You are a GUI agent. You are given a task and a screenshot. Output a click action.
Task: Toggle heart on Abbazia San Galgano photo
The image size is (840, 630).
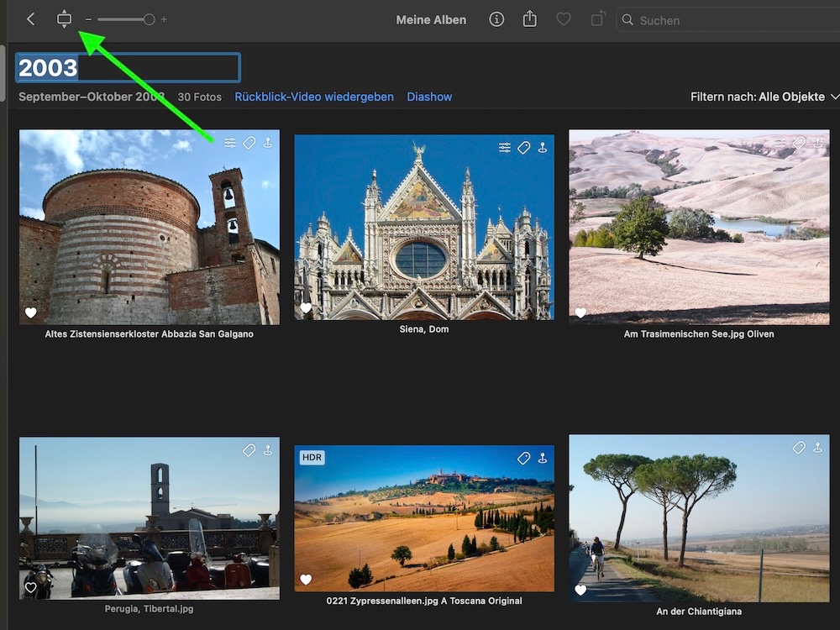point(31,312)
